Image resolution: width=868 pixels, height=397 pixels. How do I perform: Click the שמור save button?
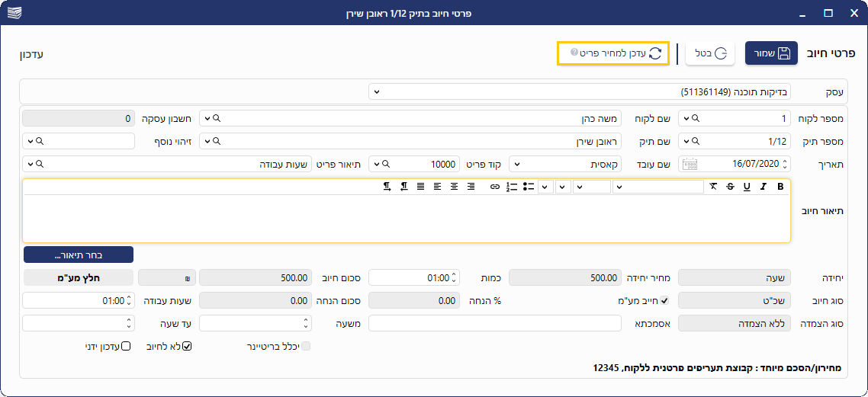(x=771, y=53)
